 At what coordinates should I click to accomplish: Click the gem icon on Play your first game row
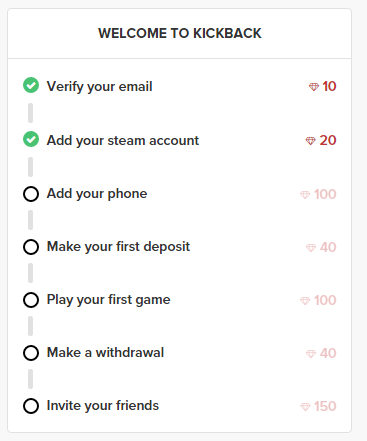point(305,301)
